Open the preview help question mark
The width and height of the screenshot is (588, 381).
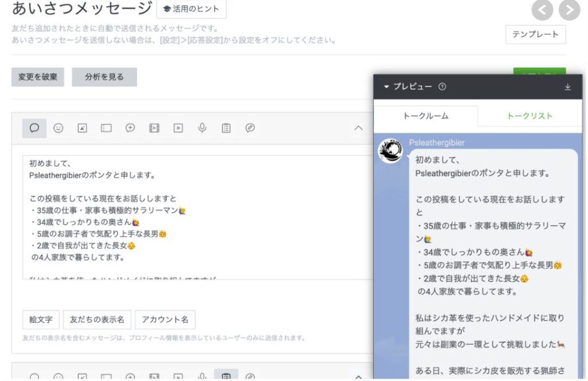tap(442, 87)
